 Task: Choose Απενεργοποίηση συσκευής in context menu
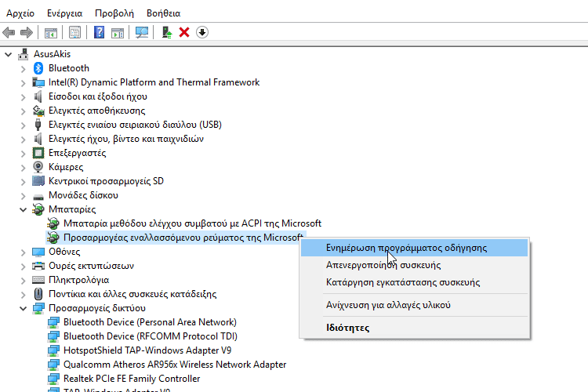pos(415,265)
